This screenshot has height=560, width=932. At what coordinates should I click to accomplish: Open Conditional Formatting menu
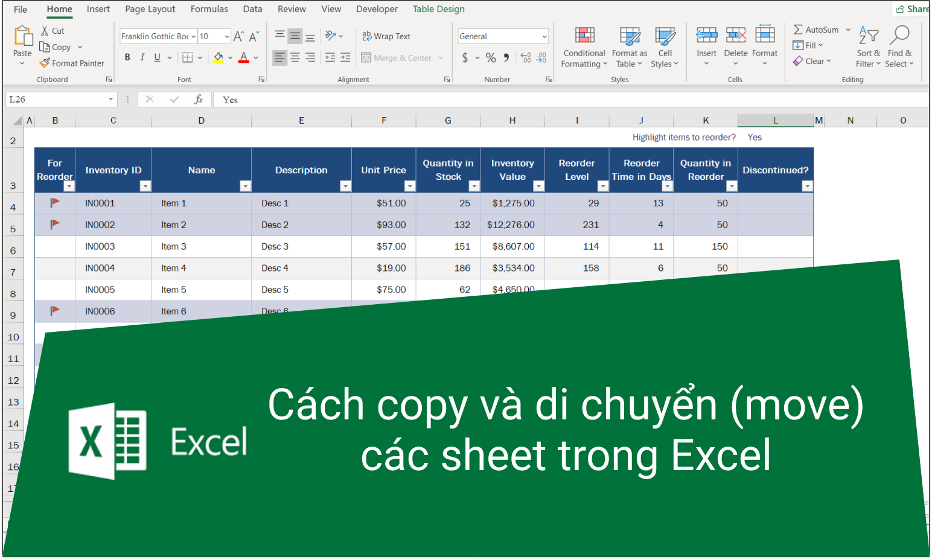click(584, 47)
